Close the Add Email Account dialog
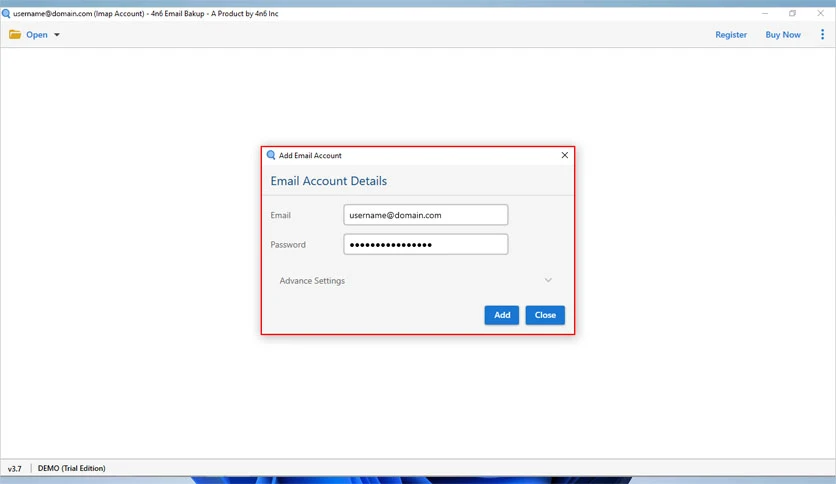The height and width of the screenshot is (484, 836). click(x=565, y=155)
